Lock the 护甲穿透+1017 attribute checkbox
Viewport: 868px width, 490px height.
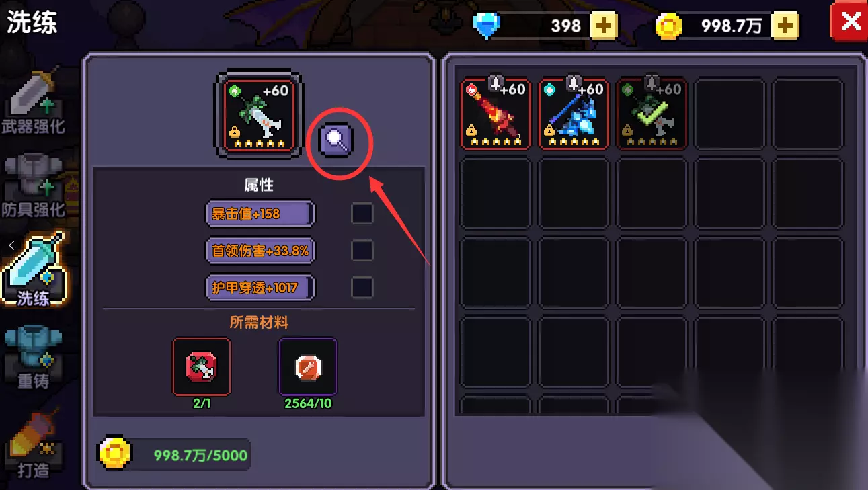coord(362,288)
